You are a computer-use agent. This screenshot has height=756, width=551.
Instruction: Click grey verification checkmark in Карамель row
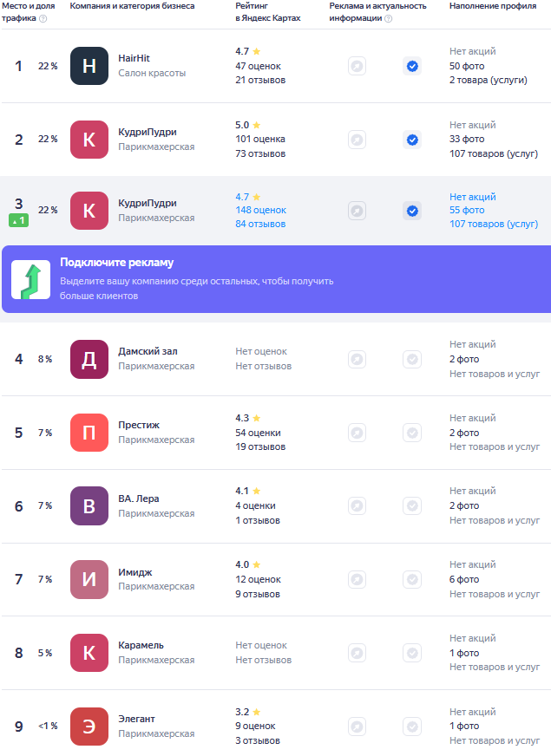[412, 653]
